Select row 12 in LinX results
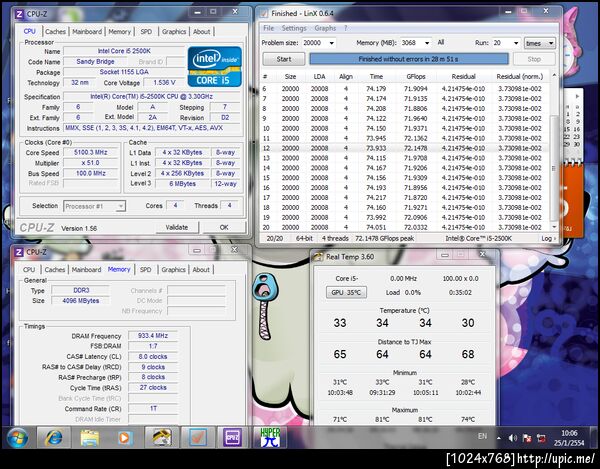 [405, 148]
